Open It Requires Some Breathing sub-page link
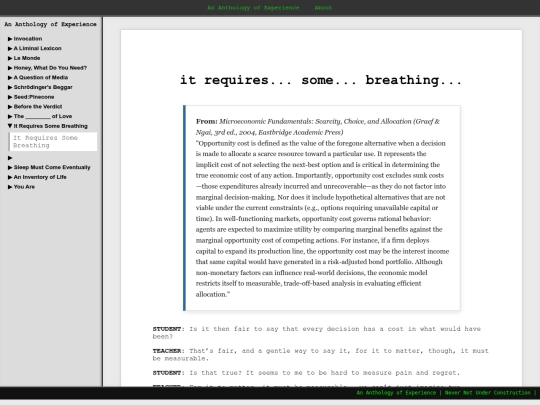The width and height of the screenshot is (540, 405). point(53,142)
